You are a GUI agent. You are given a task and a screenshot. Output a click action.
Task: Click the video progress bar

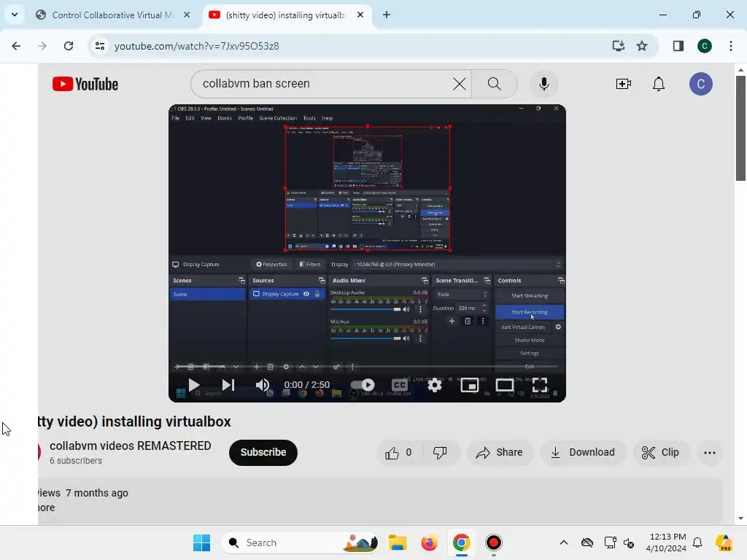click(x=367, y=367)
